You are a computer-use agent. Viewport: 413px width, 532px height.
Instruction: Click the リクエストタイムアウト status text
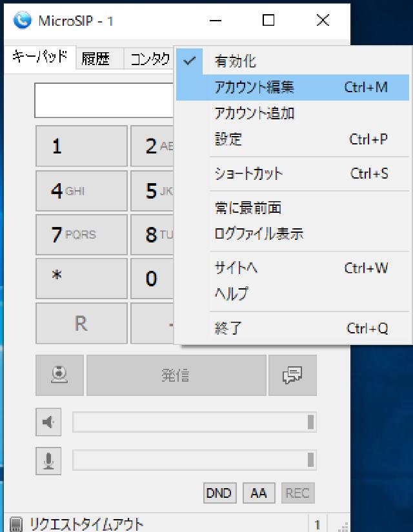(86, 524)
